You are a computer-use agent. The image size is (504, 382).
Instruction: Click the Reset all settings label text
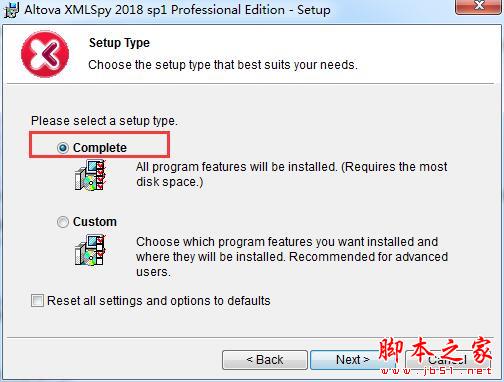pos(159,301)
